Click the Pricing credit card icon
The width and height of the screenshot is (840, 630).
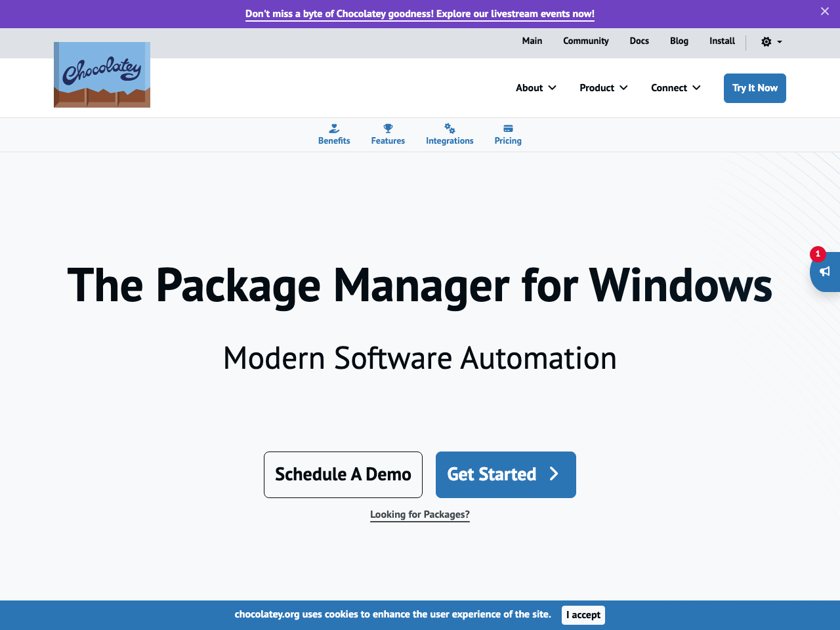tap(508, 129)
